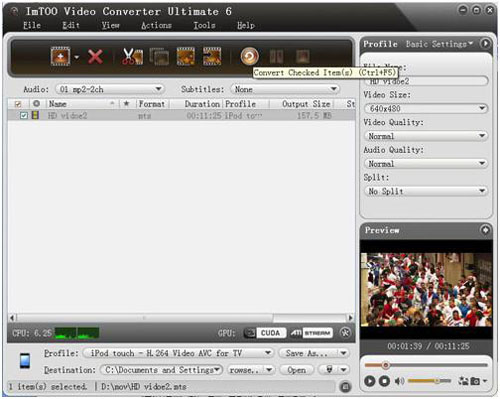Screen dimensions: 500x399
Task: Expand Profile panel with round arrow button
Action: [x=485, y=44]
